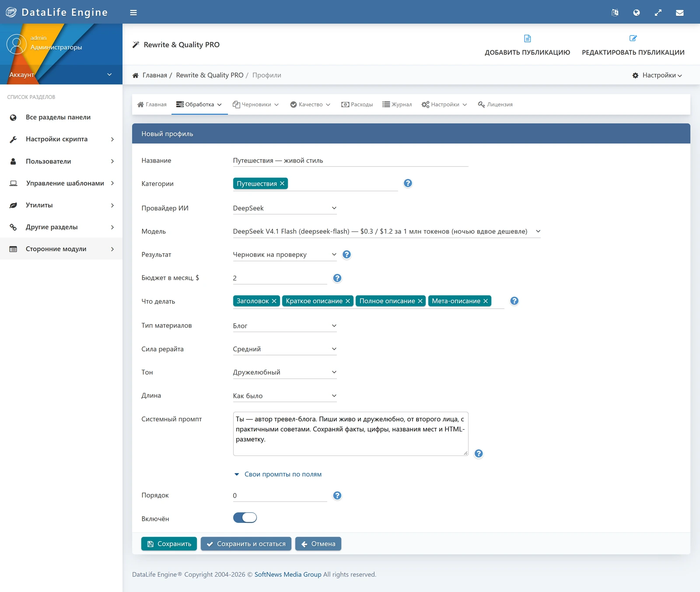The width and height of the screenshot is (700, 592).
Task: Switch to the Журнал tab
Action: click(397, 105)
